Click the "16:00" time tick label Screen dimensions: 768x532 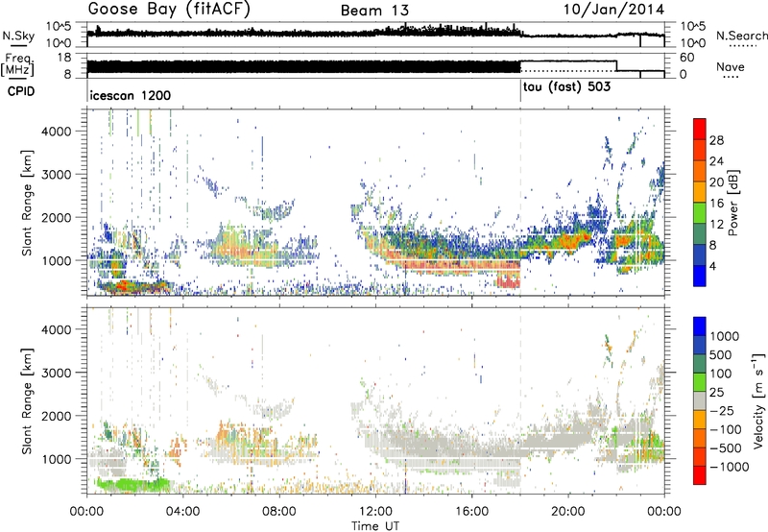[471, 512]
